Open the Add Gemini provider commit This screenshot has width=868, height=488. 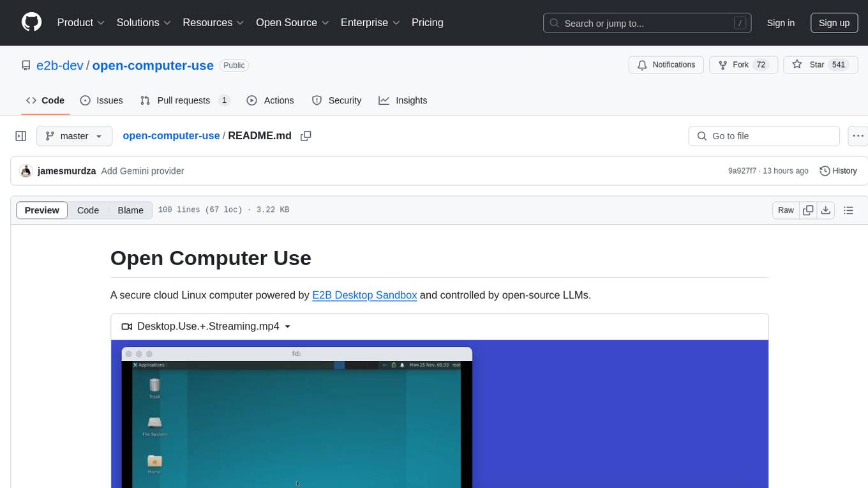pos(143,171)
